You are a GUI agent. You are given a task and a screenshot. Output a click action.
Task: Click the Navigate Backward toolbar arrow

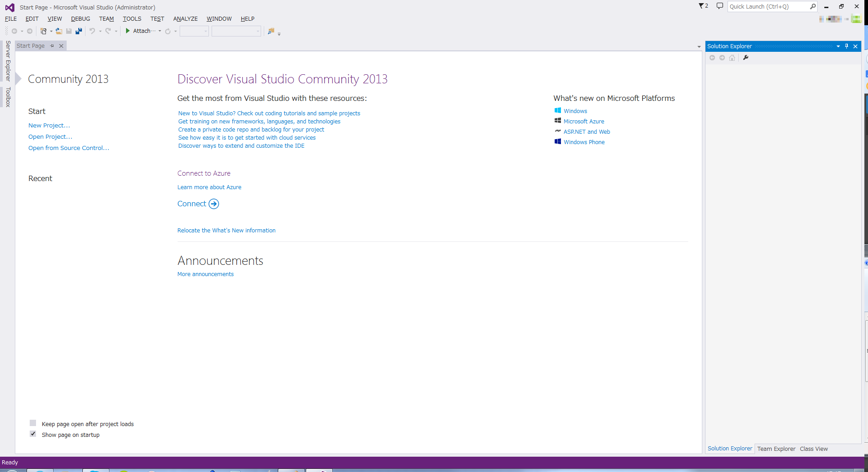click(x=14, y=31)
